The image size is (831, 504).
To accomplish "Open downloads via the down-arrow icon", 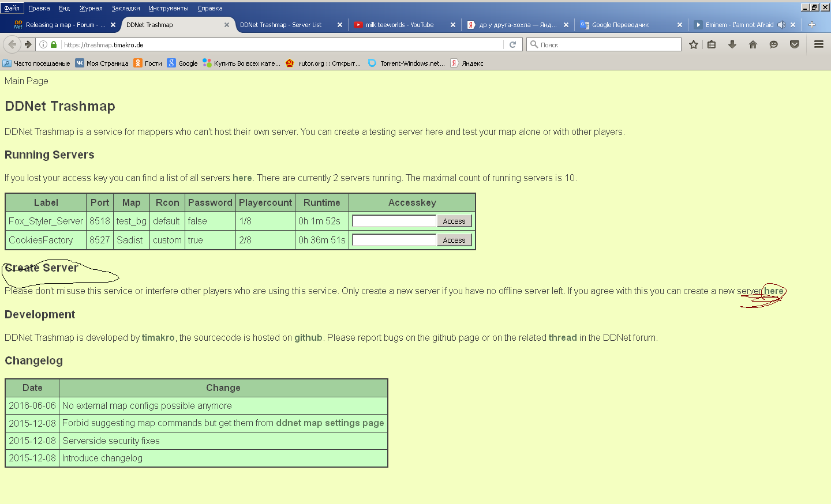I will click(x=732, y=44).
